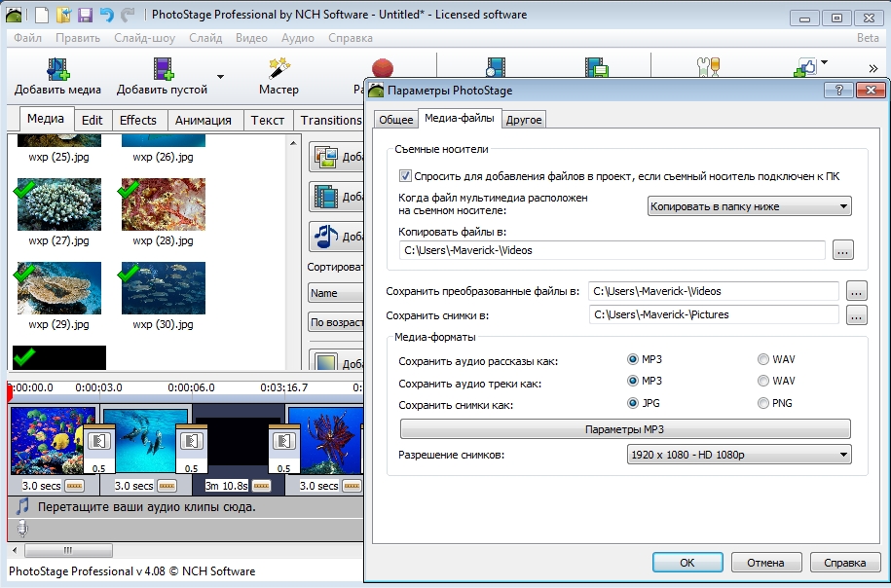Open the Name sort dropdown

[x=335, y=293]
